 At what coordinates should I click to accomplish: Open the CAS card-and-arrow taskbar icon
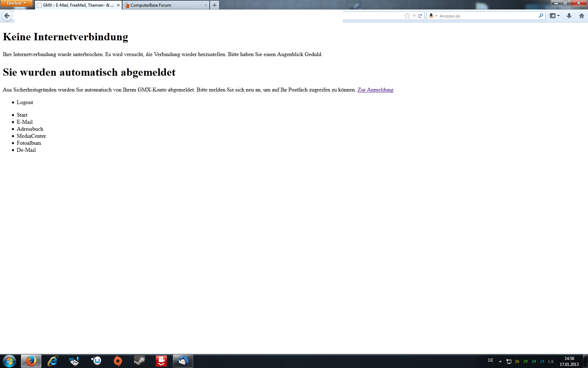point(74,361)
